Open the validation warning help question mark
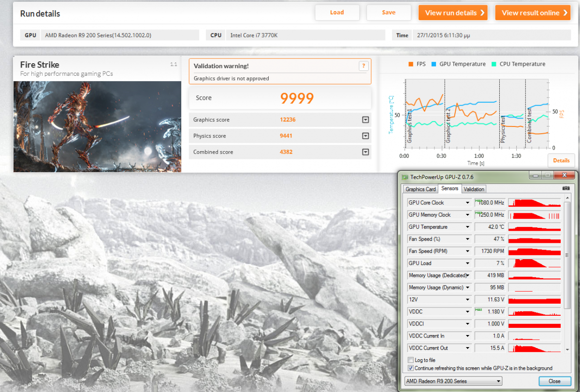The width and height of the screenshot is (580, 392). pos(363,66)
